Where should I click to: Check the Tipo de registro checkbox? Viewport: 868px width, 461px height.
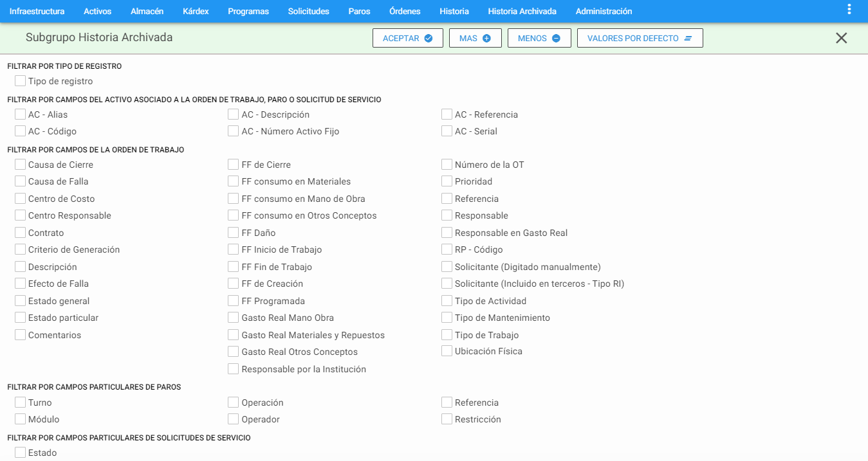click(21, 81)
